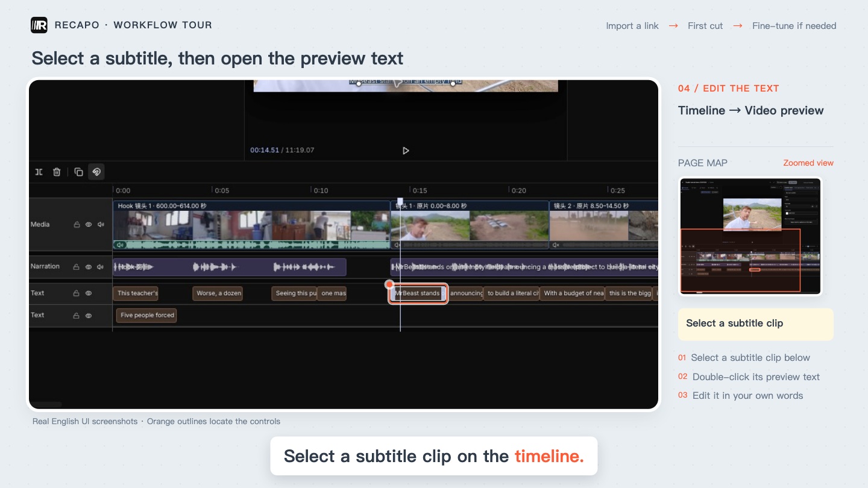This screenshot has height=488, width=868.
Task: Mute the Media track speaker icon
Action: click(x=101, y=225)
